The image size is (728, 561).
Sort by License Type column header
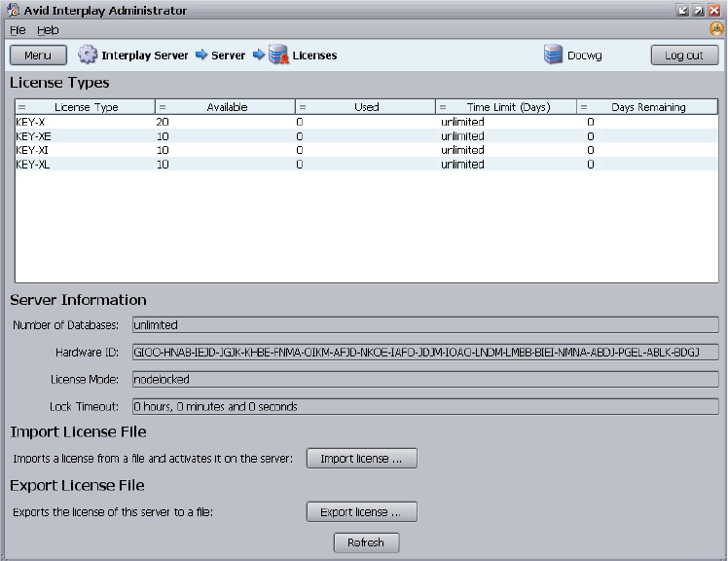click(85, 107)
